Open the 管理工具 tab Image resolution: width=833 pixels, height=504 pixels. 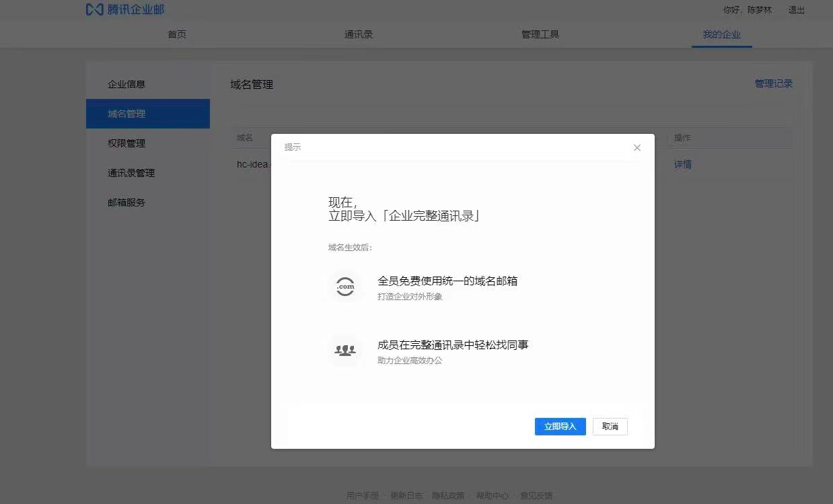point(540,34)
